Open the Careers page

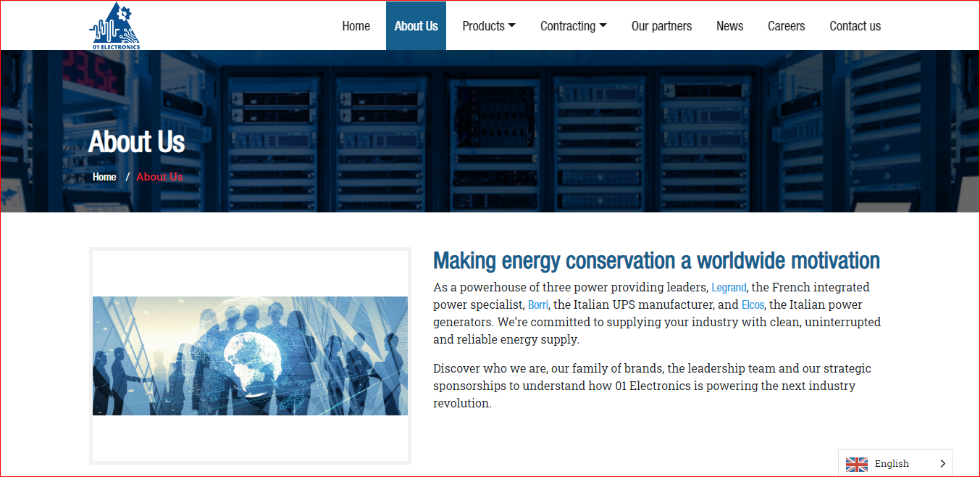pos(786,26)
